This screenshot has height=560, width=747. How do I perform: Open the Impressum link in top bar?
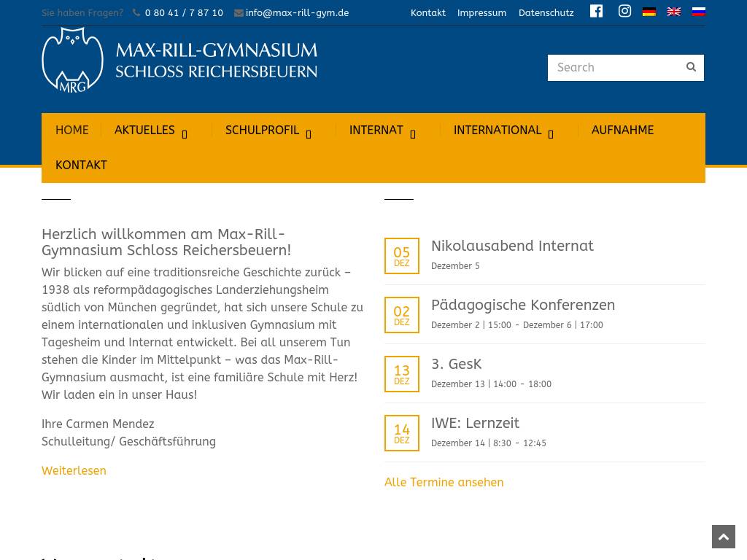[481, 13]
